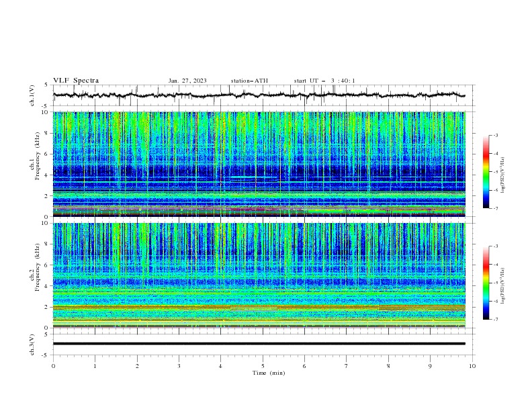Click the '10' tick on the time axis

tap(472, 366)
